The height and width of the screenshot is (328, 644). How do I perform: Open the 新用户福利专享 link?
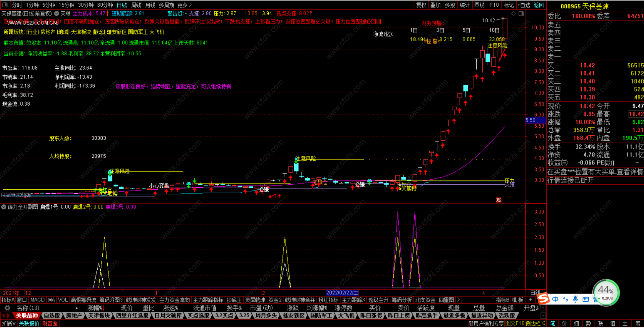(486, 323)
